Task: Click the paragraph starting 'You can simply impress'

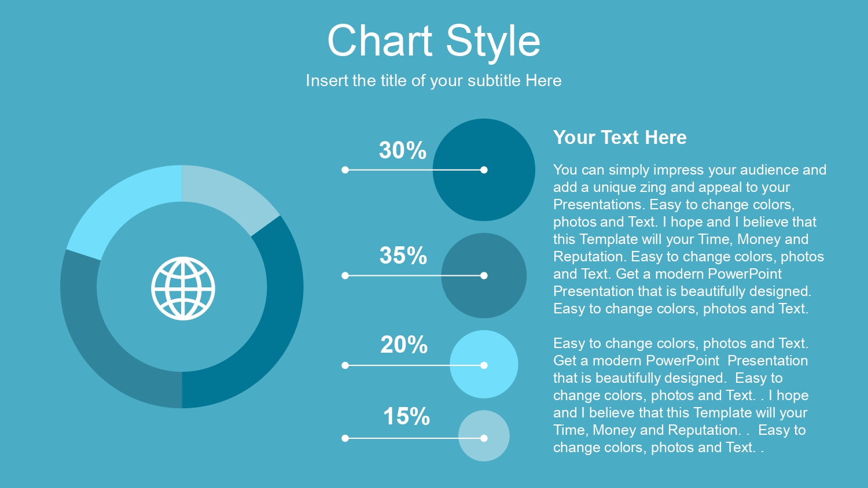Action: pos(690,239)
